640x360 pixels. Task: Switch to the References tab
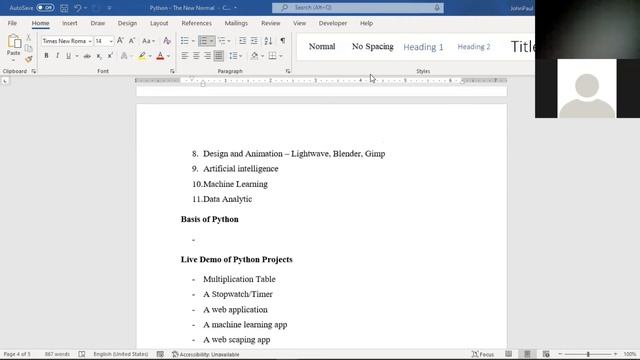click(196, 23)
